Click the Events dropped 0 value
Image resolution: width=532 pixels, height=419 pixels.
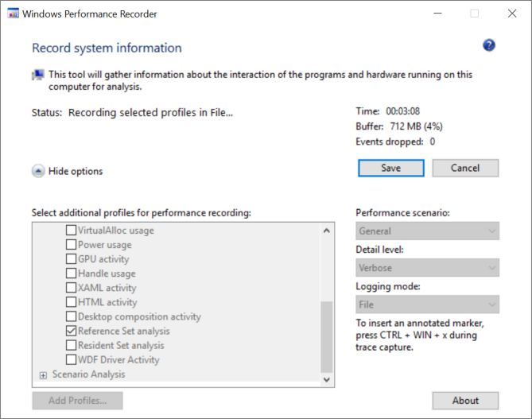pos(433,142)
